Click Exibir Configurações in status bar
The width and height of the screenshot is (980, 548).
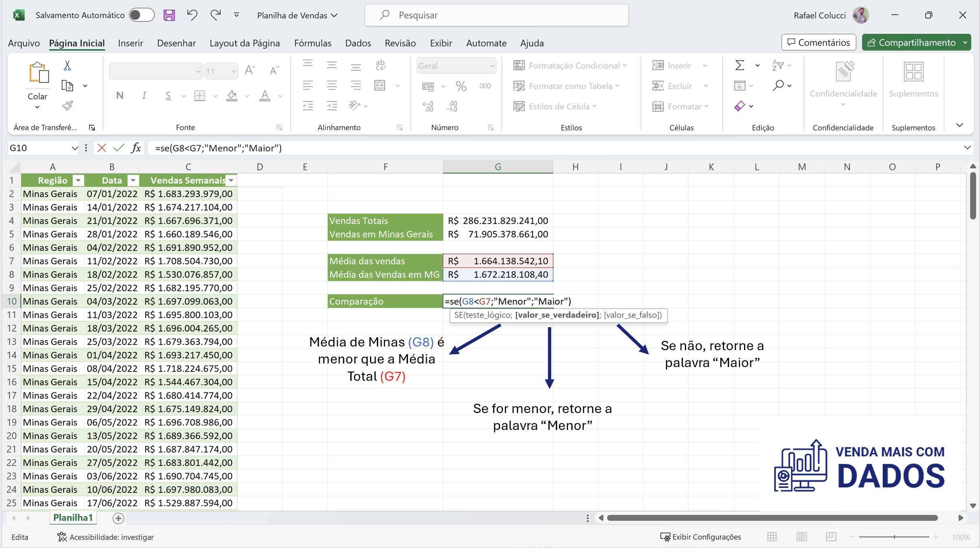(x=701, y=537)
